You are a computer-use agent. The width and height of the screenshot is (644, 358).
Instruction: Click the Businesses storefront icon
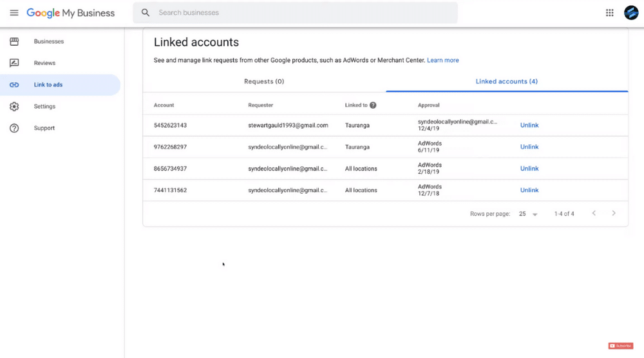pyautogui.click(x=14, y=41)
